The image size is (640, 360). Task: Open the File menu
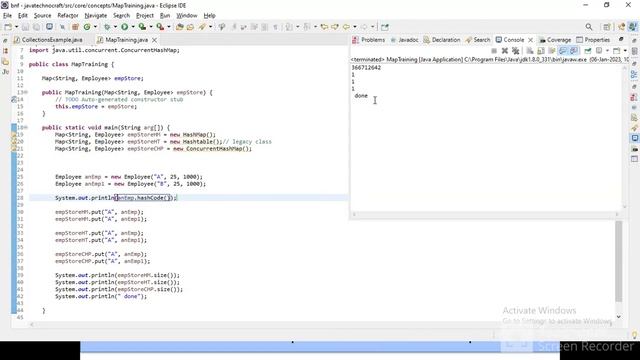[7, 16]
